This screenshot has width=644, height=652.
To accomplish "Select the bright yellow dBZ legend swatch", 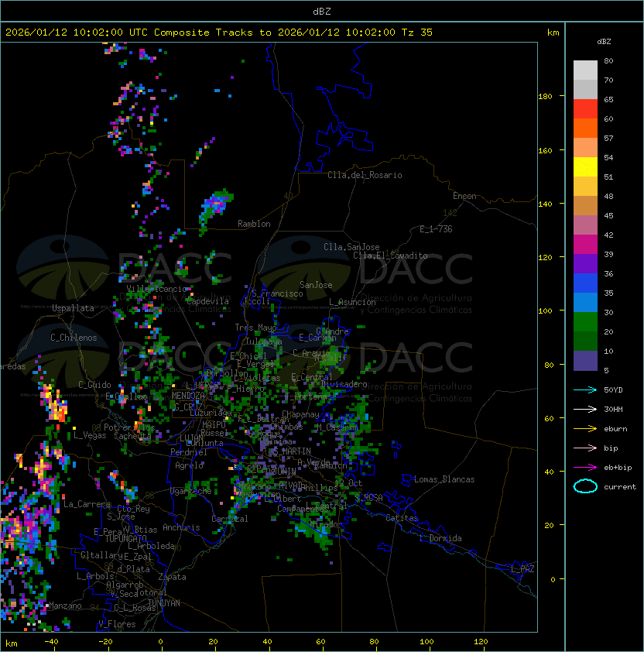I will click(585, 167).
